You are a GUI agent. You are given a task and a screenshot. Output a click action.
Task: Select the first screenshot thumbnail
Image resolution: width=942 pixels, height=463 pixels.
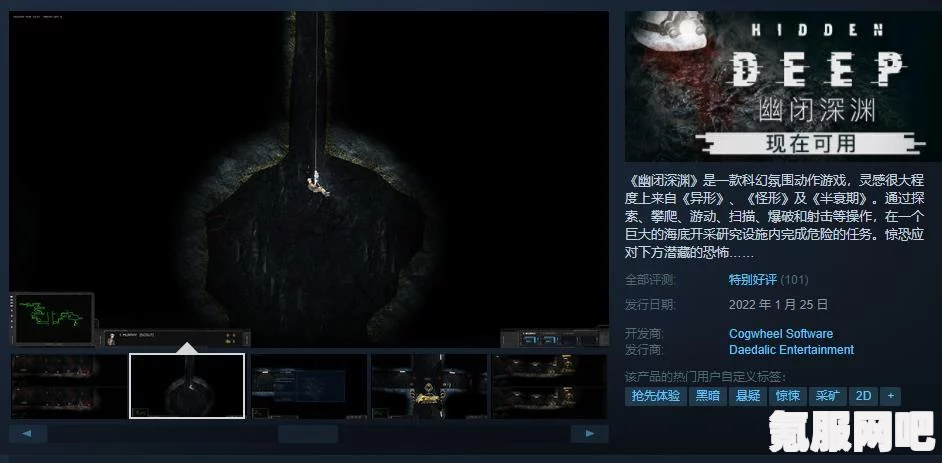click(x=68, y=386)
